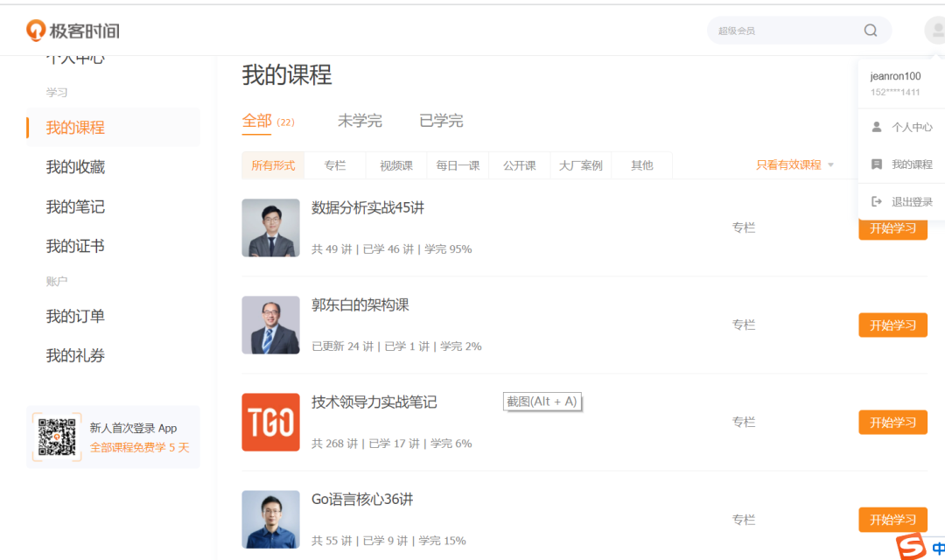This screenshot has height=560, width=945.
Task: Switch to the 未学完 tab
Action: (360, 121)
